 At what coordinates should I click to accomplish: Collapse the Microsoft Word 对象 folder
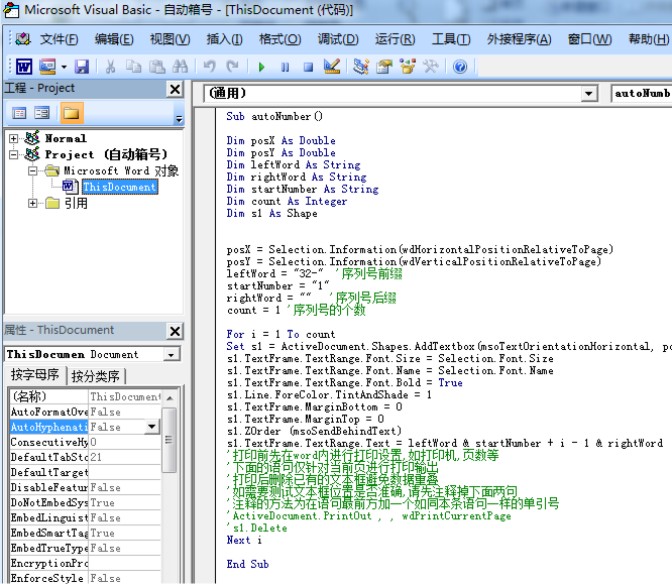[x=33, y=171]
